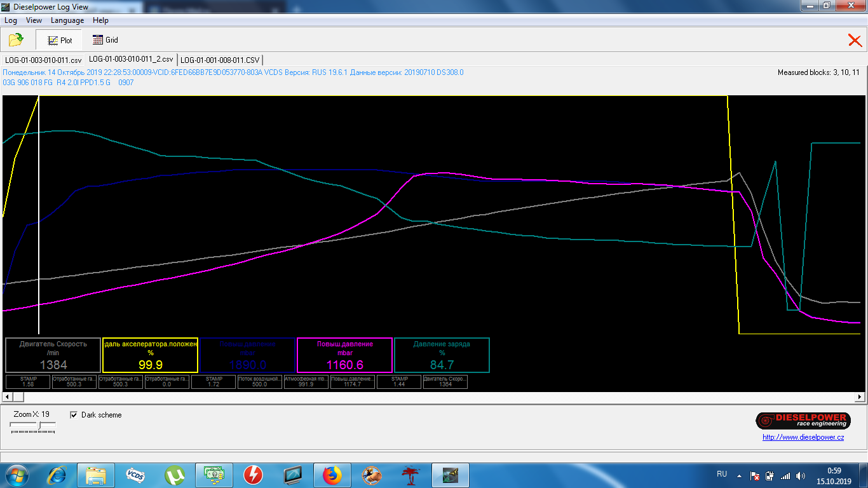Click the horizontal scrollbar right arrow
Image resolution: width=868 pixels, height=488 pixels.
click(860, 396)
